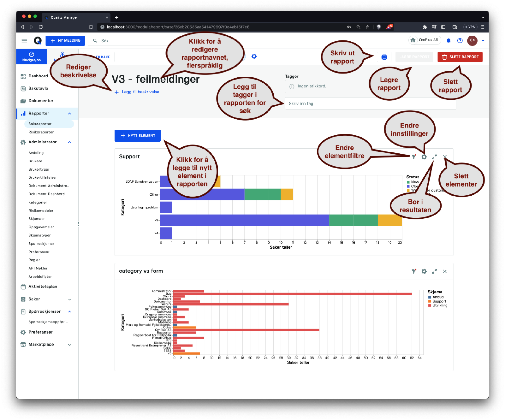Open Risikorapporter in the sidebar
Screen dimensions: 505x420
(41, 132)
